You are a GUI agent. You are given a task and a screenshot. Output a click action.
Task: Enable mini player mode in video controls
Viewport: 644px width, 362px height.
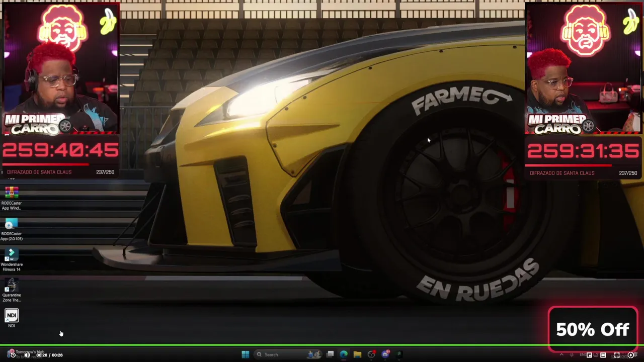pyautogui.click(x=589, y=355)
